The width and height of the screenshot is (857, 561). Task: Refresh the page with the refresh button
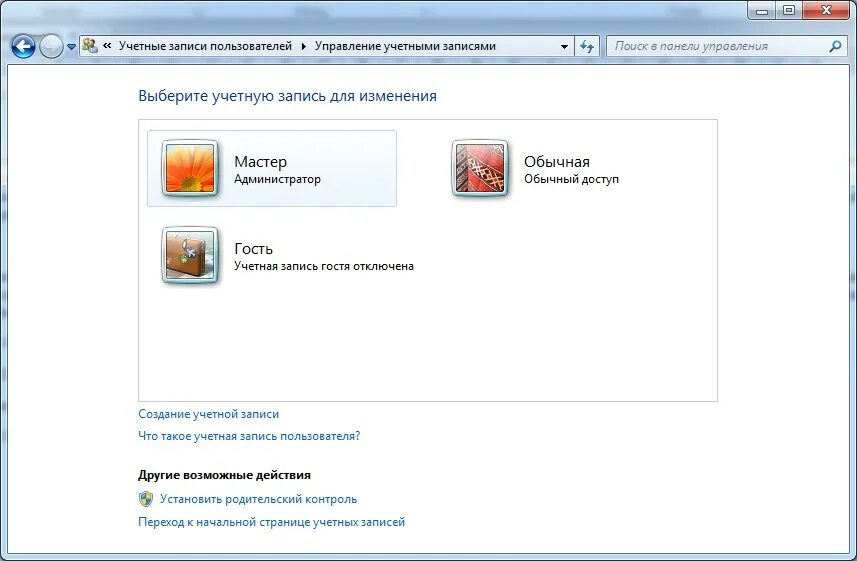(587, 46)
